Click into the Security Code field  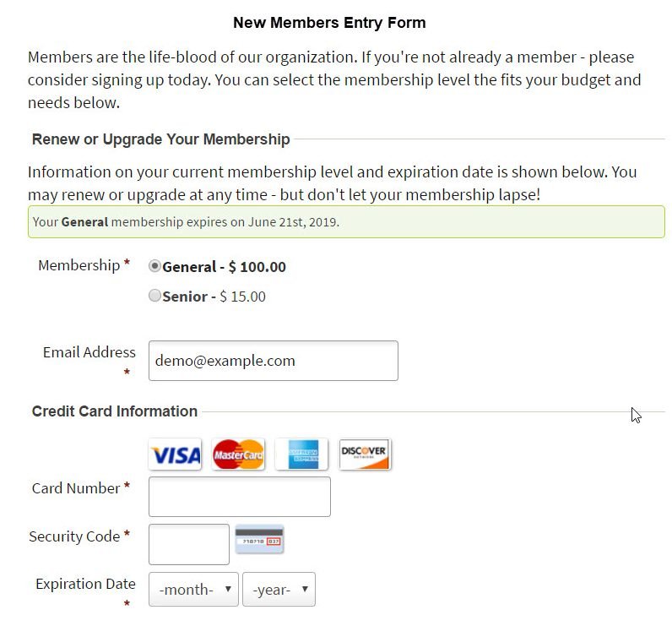coord(189,544)
